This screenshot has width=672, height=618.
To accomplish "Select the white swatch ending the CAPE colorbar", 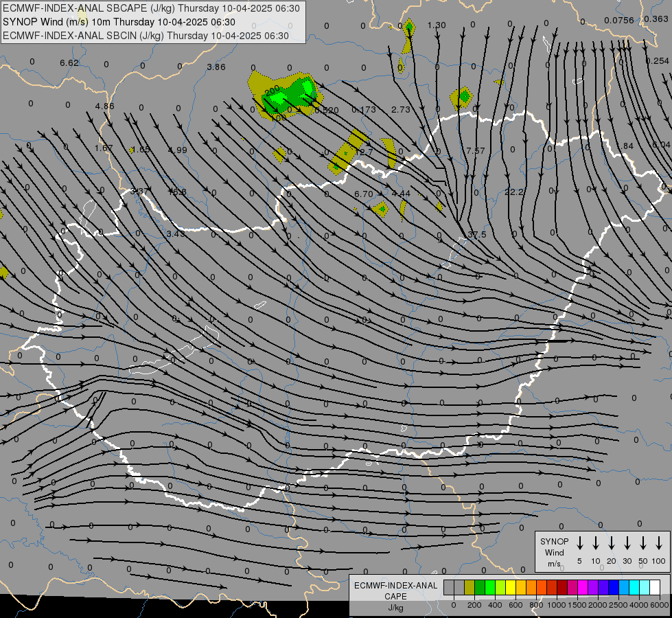I will (655, 588).
